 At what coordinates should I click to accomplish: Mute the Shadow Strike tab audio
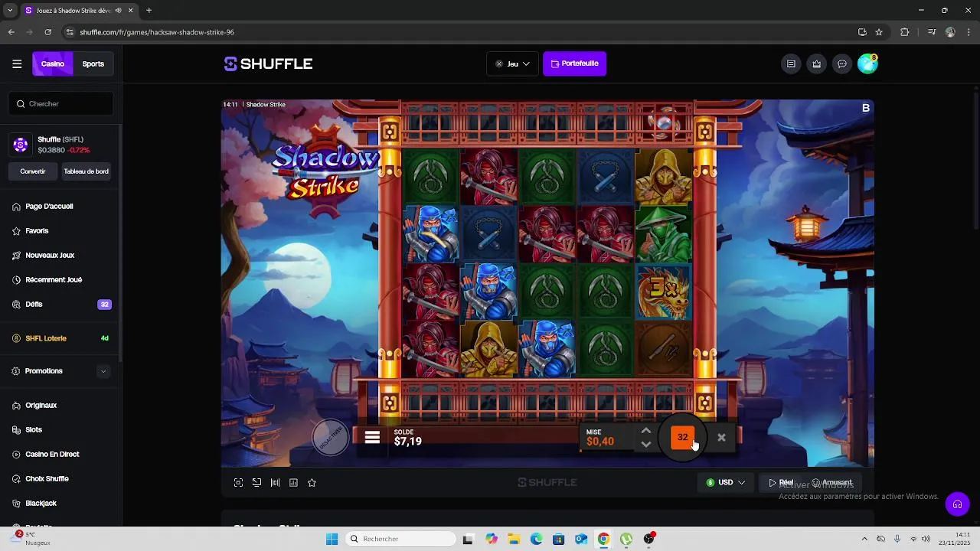coord(119,11)
